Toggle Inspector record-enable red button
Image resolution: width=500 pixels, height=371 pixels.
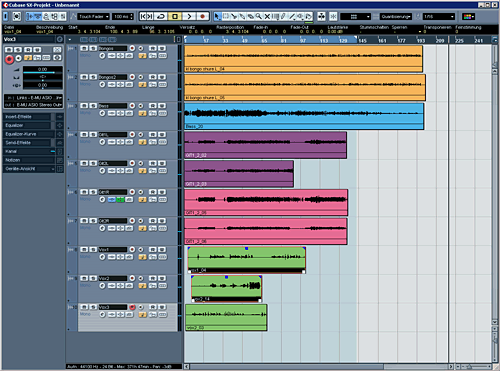coord(9,59)
